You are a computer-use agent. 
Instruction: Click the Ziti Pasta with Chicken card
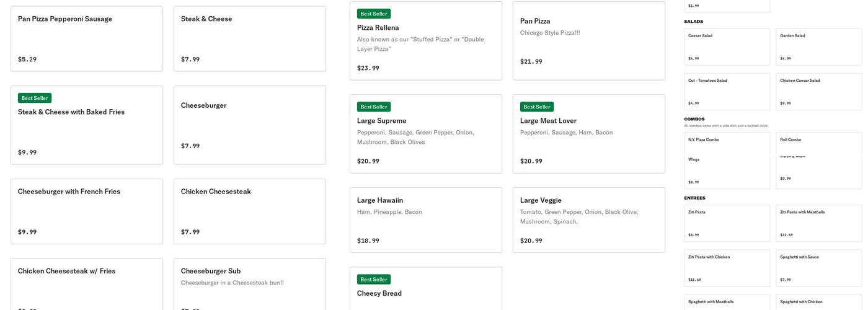[x=727, y=268]
